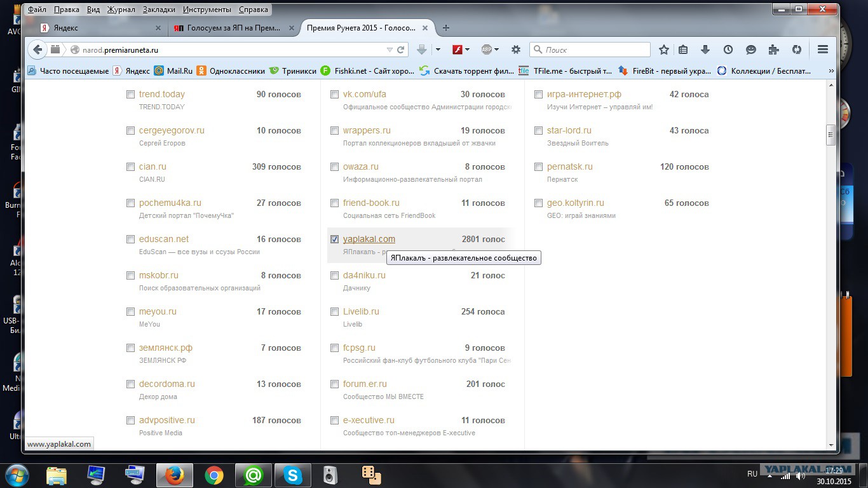
Task: Select the Livelib.ru checkbox
Action: [334, 312]
